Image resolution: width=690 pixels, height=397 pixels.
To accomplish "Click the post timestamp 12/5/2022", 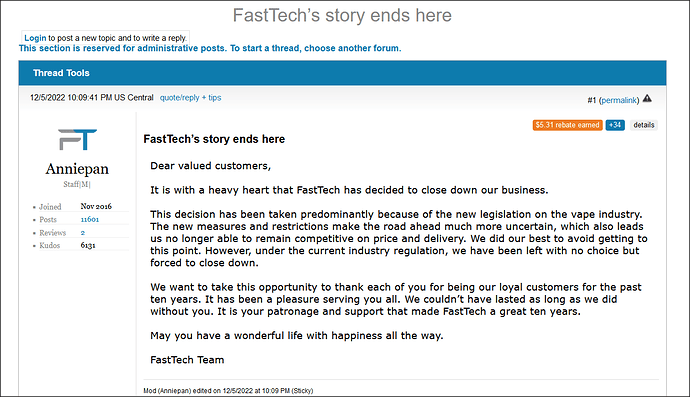I will pos(92,98).
